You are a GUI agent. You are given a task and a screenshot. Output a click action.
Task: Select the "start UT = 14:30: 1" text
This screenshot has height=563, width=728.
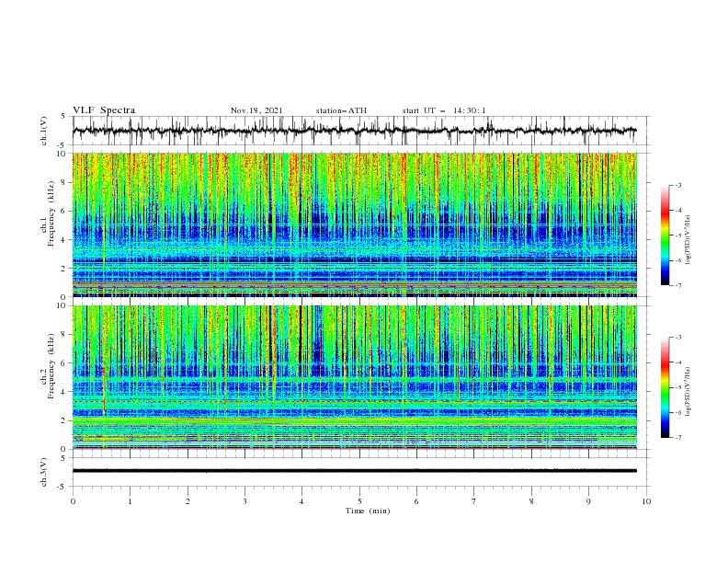point(444,110)
